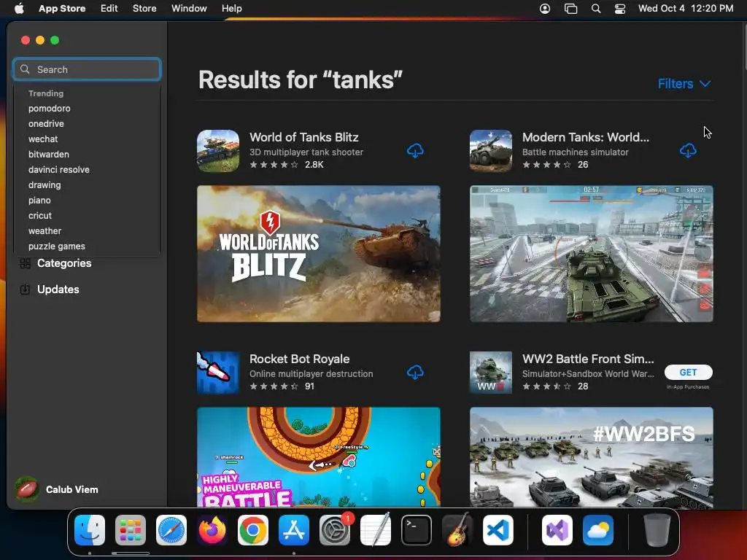The width and height of the screenshot is (747, 560).
Task: Launch Visual Studio Code from the Dock
Action: pyautogui.click(x=498, y=530)
